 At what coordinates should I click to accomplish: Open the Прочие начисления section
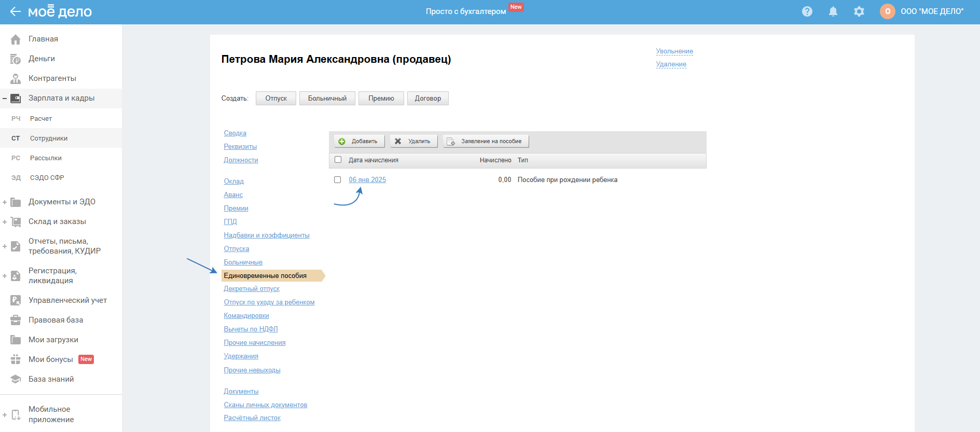255,343
